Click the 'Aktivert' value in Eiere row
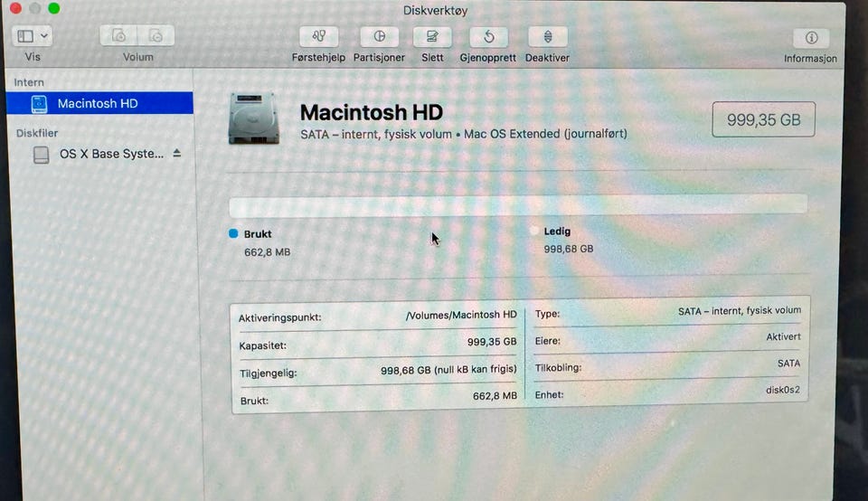Image resolution: width=868 pixels, height=501 pixels. tap(783, 336)
